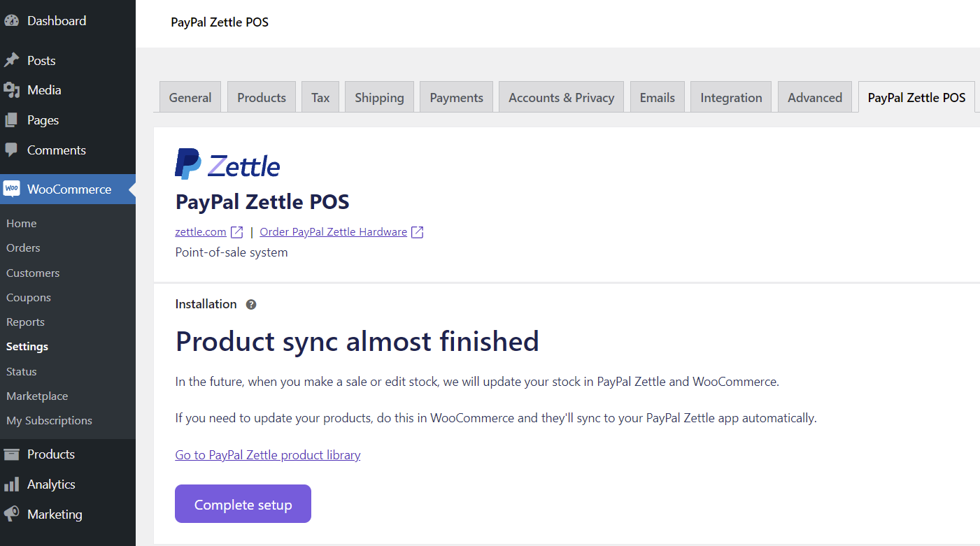Screen dimensions: 980x546
Task: Click the Installation section label
Action: 206,304
